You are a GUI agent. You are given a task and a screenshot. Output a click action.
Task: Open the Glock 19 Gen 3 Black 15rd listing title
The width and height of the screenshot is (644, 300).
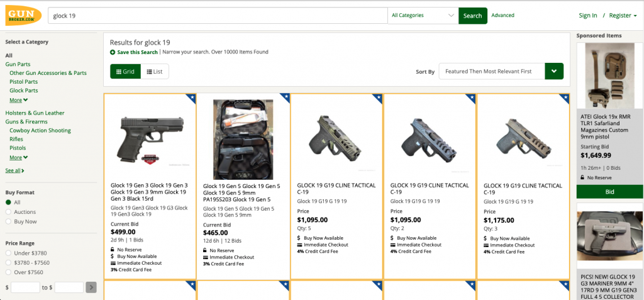point(149,192)
